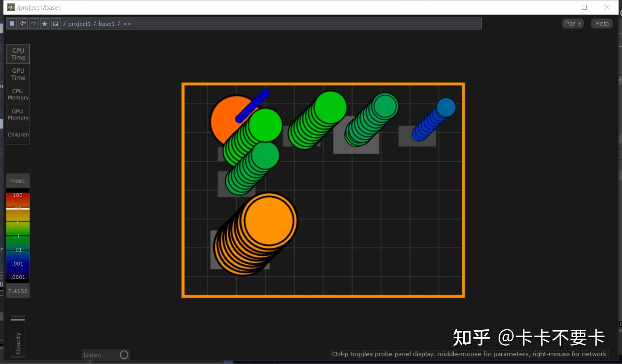Click the Home navigation icon
622x364 pixels.
[x=55, y=23]
